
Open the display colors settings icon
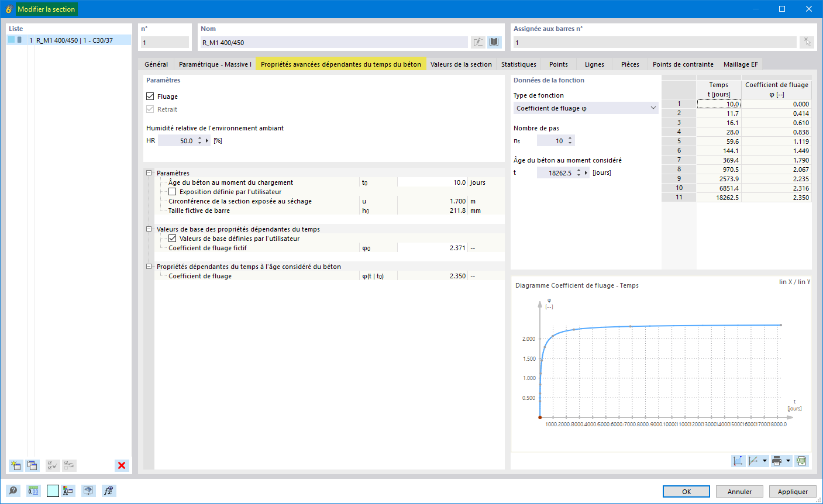click(68, 491)
